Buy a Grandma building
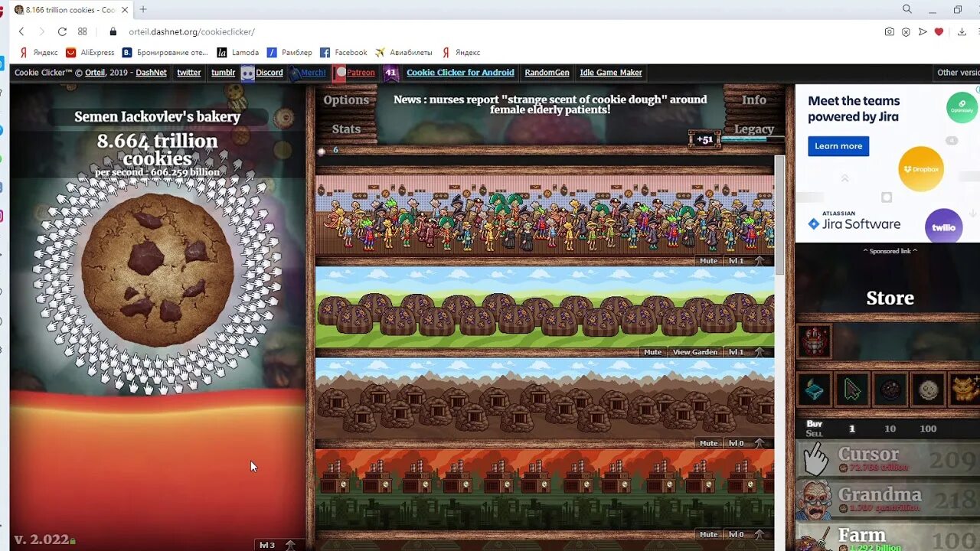The image size is (980, 551). 888,500
